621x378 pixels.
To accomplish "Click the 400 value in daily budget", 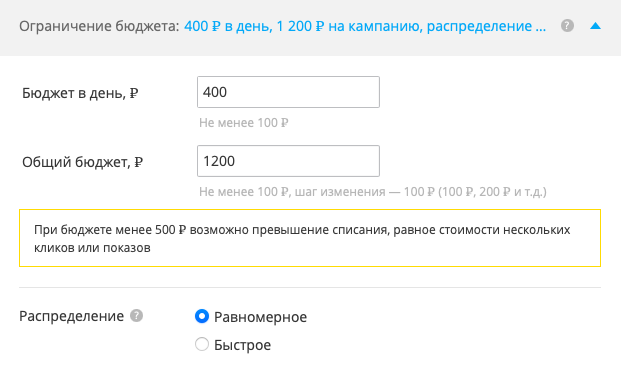I will tap(215, 92).
